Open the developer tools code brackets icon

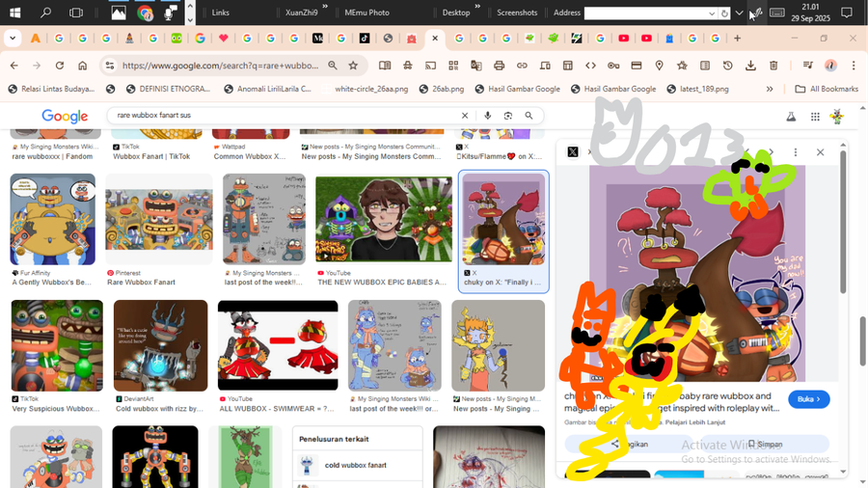pos(590,66)
